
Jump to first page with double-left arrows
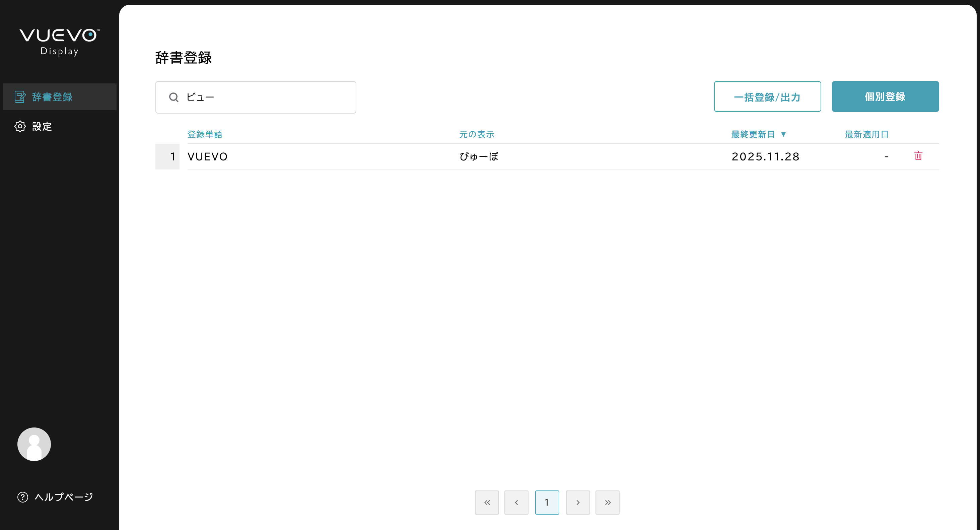487,502
